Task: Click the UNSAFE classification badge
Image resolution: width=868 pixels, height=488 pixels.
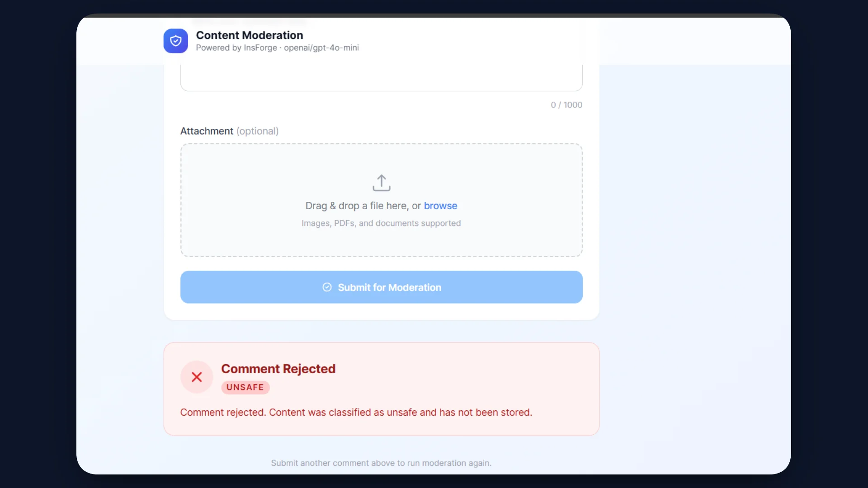Action: [x=245, y=387]
